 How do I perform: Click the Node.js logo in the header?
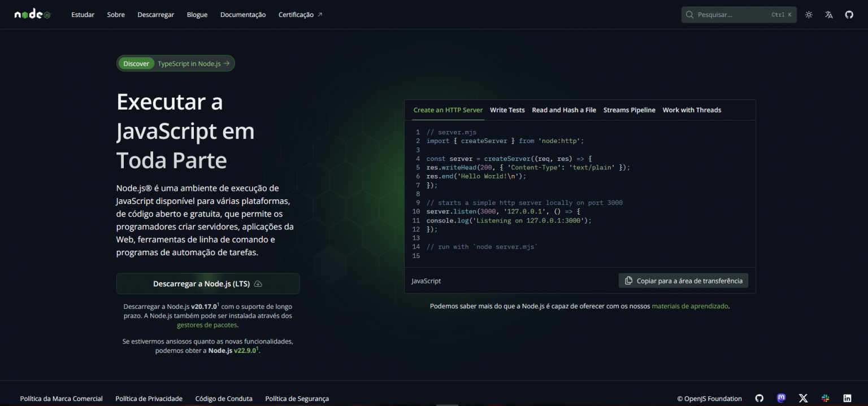coord(32,14)
